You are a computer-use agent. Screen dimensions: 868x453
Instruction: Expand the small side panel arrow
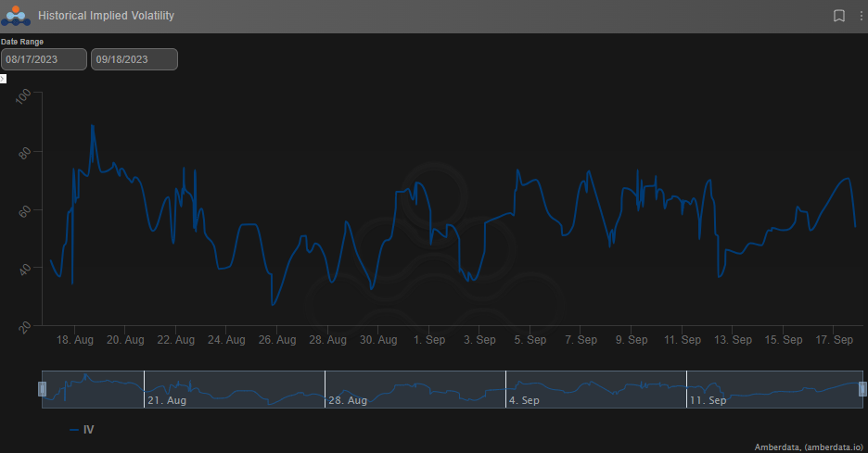3,79
